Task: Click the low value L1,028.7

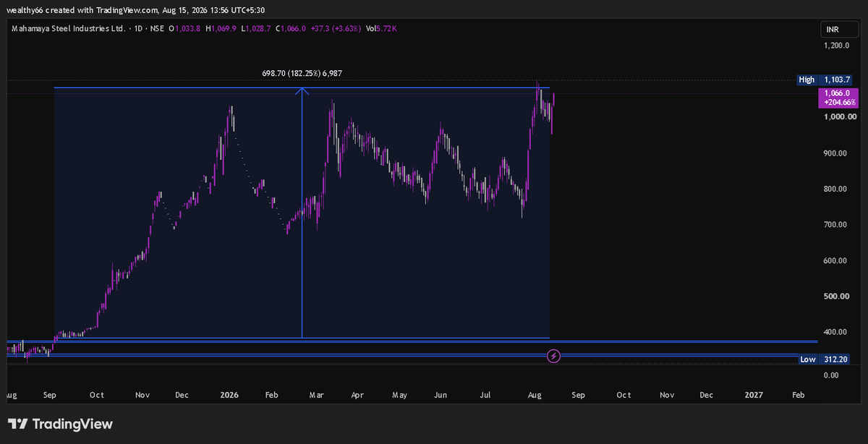Action: click(x=257, y=28)
